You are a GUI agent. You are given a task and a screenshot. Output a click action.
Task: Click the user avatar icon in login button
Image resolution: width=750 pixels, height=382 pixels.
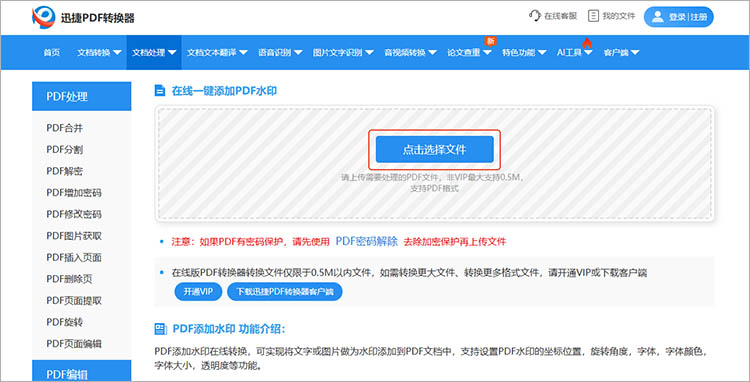pyautogui.click(x=658, y=17)
